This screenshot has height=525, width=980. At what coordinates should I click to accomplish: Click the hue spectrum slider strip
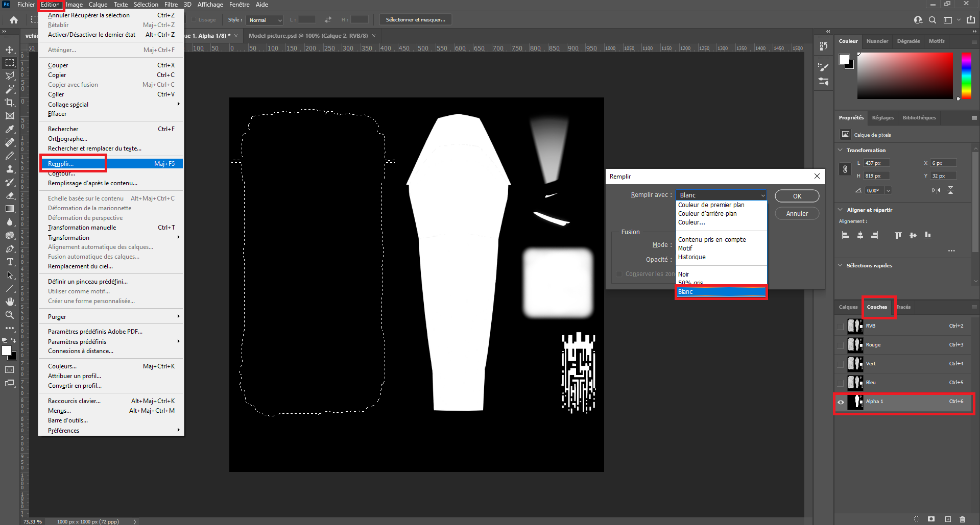[966, 76]
